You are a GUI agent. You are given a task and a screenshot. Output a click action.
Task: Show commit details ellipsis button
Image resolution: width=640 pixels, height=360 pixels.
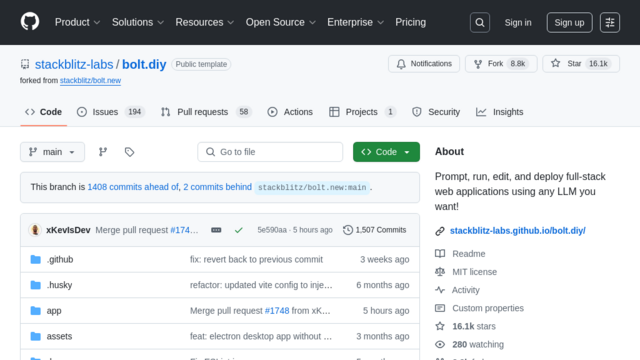coord(216,230)
